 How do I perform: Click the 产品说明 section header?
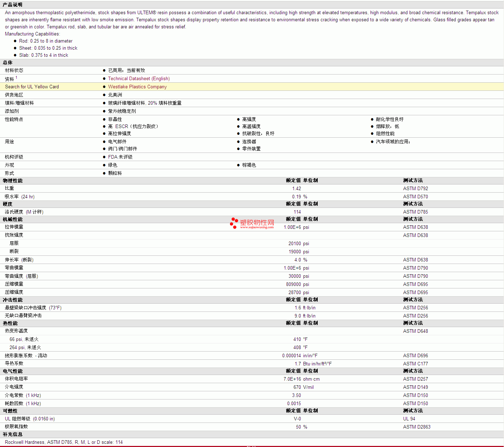pos(12,5)
